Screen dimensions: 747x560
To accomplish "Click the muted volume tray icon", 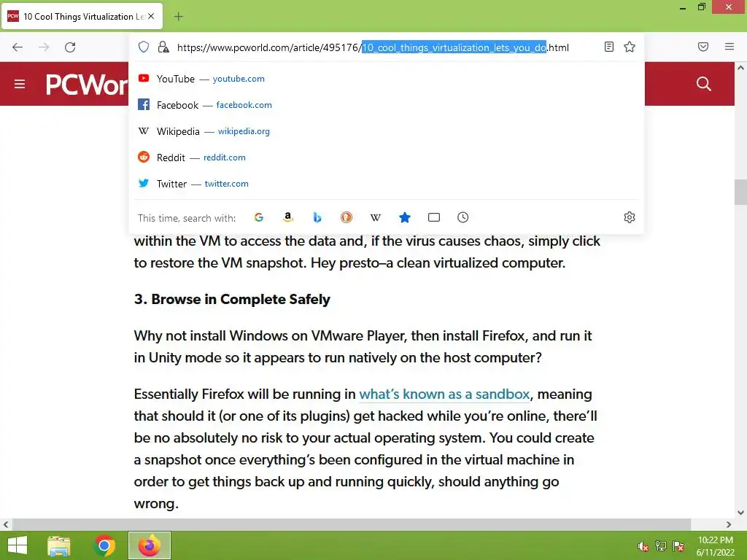I will point(643,546).
